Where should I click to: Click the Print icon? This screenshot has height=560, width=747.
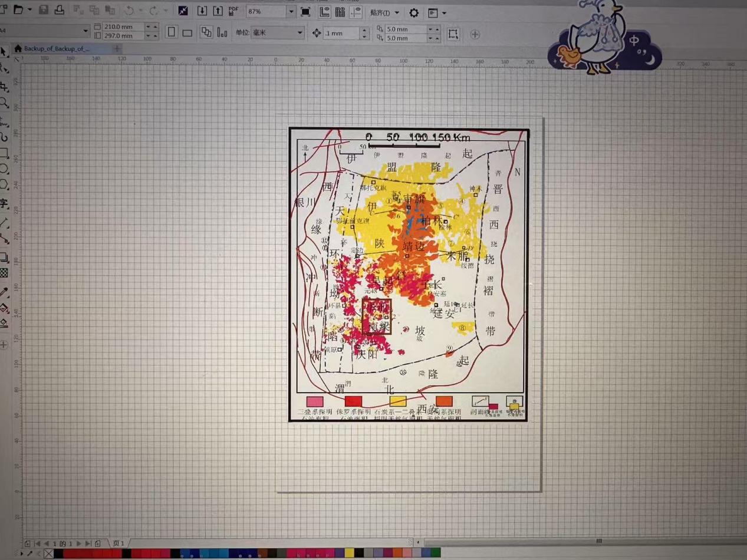coord(59,11)
